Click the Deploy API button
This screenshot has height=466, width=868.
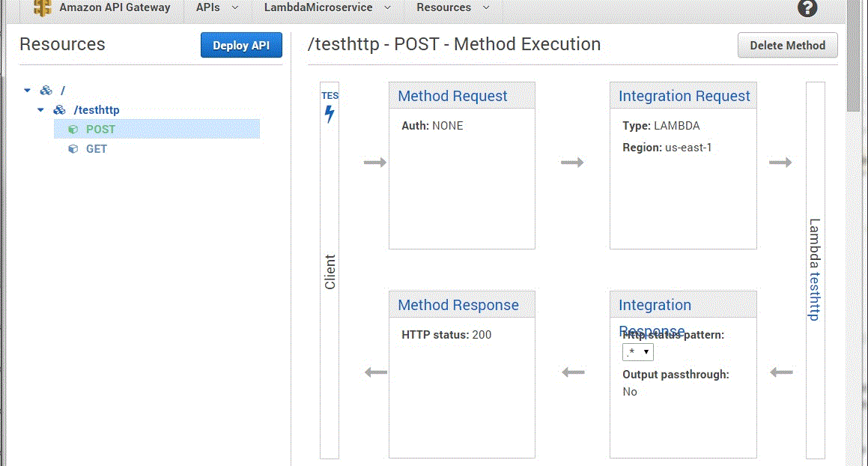click(x=241, y=45)
